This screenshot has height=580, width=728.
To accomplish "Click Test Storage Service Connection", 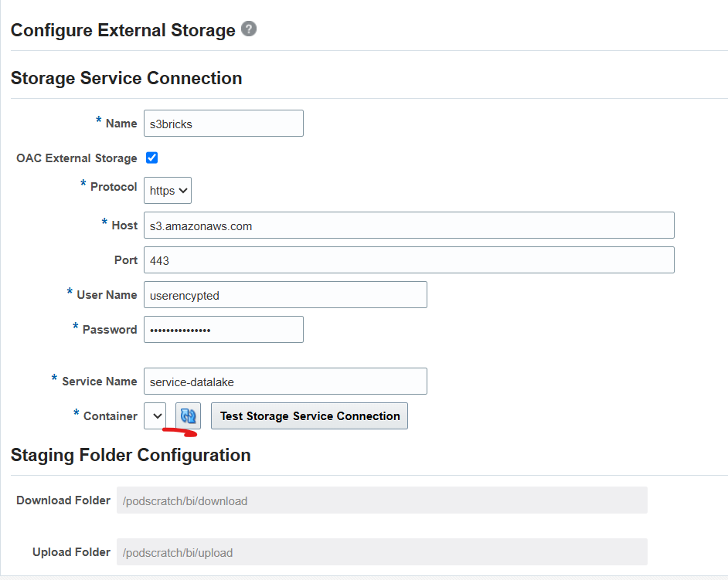I will coord(309,415).
